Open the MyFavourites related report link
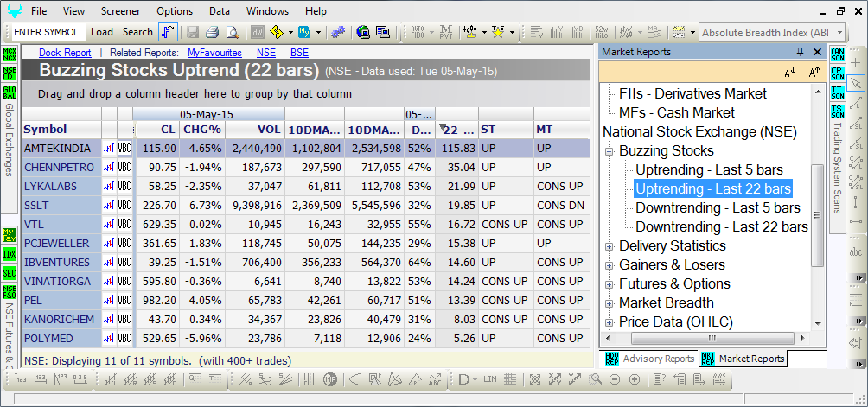Image resolution: width=868 pixels, height=407 pixels. tap(214, 53)
